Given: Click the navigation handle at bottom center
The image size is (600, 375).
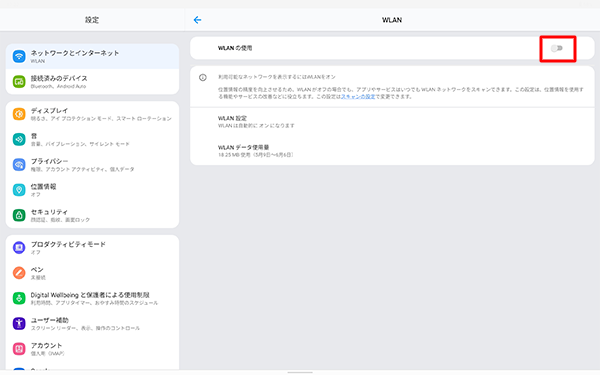Looking at the screenshot, I should 300,372.
